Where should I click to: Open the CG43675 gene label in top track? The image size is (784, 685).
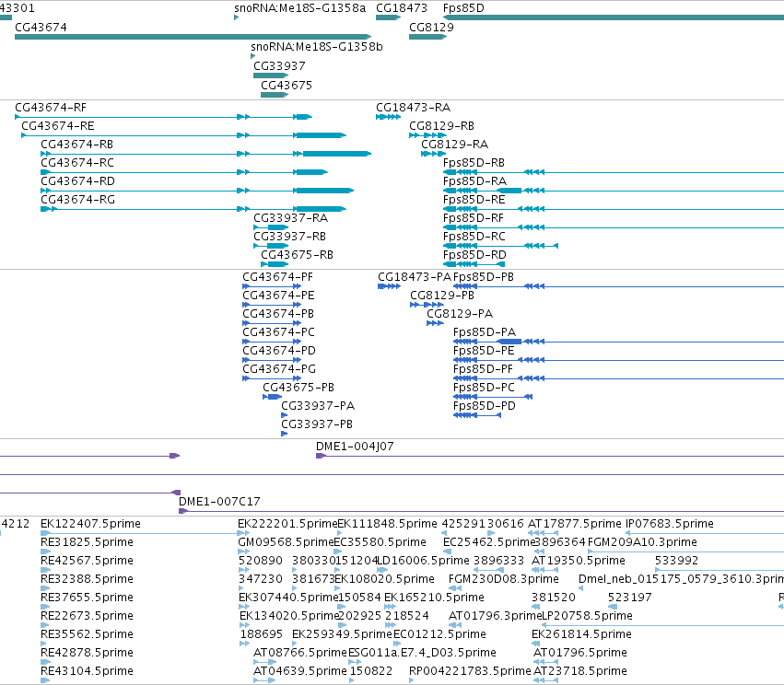[287, 85]
